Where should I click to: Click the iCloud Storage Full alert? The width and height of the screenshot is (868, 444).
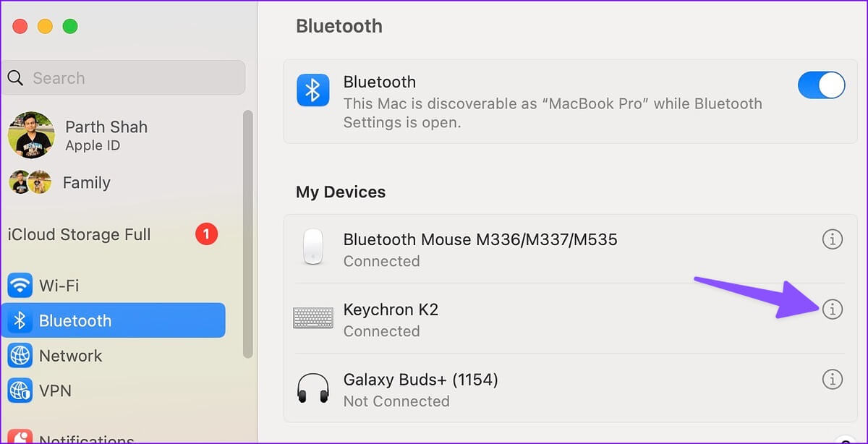click(79, 234)
